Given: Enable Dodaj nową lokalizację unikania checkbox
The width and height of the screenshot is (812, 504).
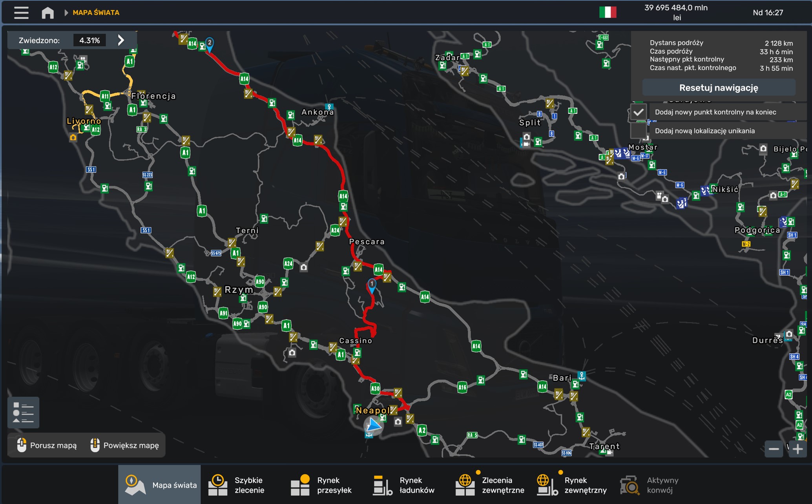Looking at the screenshot, I should click(x=639, y=131).
